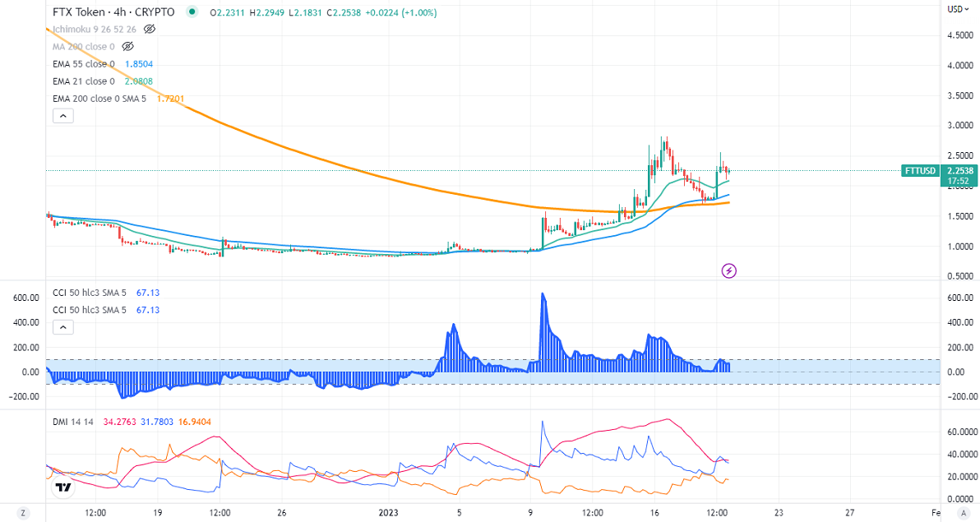The image size is (980, 522).
Task: Click the TradingView logo
Action: (62, 488)
